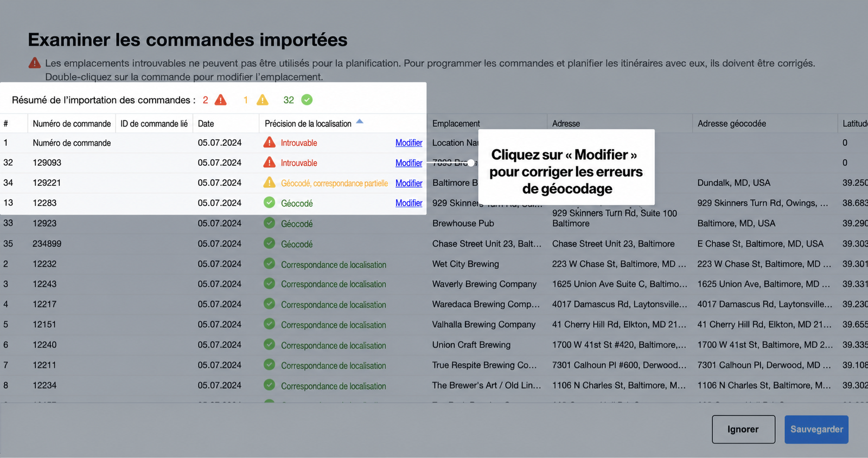
Task: Click the green check icon for order 12151
Action: (269, 324)
